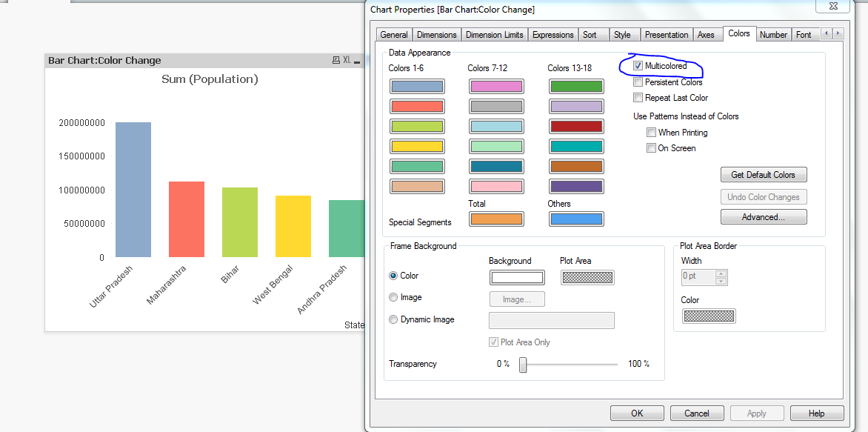Viewport: 868px width, 432px height.
Task: Select the Image radio button for Frame Background
Action: 393,297
